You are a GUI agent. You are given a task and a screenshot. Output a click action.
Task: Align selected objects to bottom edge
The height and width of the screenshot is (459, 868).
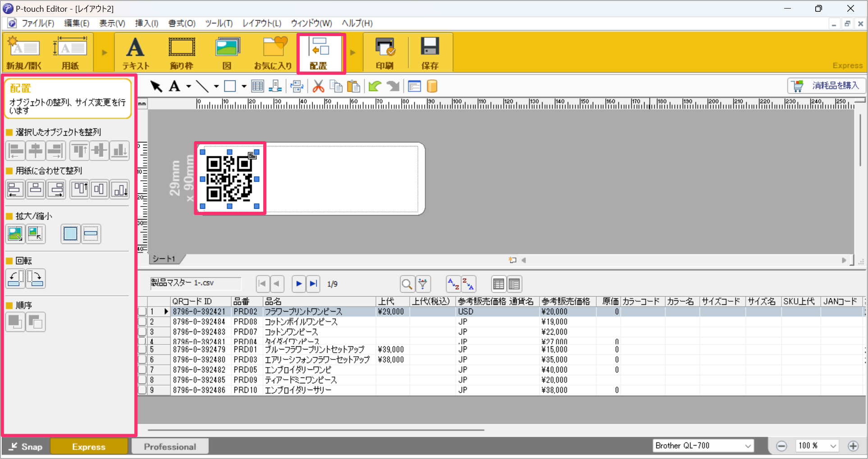click(119, 151)
